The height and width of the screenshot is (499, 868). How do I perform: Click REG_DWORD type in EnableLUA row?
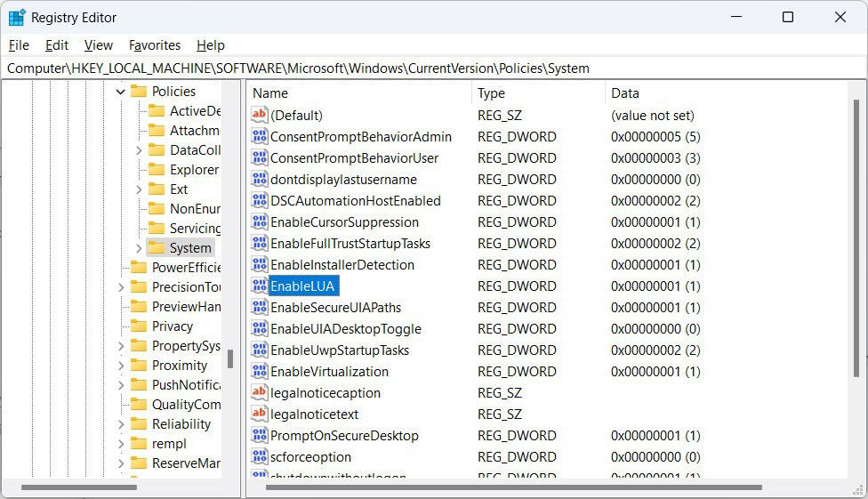pyautogui.click(x=517, y=286)
